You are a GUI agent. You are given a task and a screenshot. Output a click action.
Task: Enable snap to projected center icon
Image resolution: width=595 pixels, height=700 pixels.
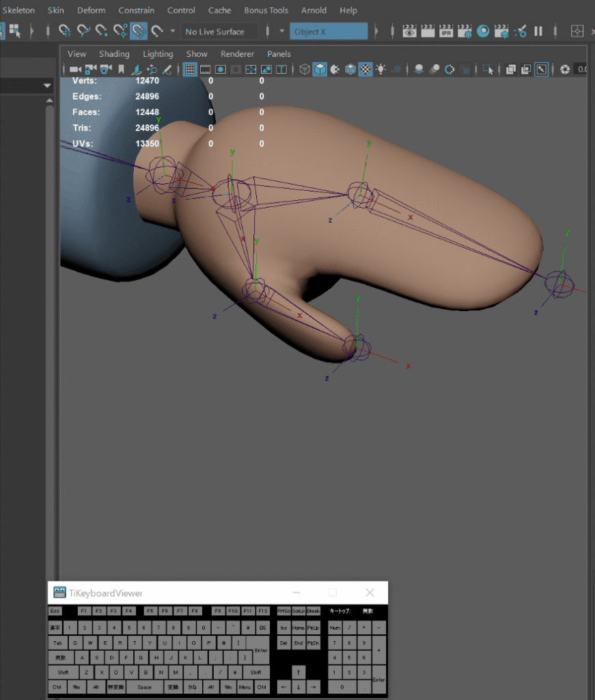(120, 31)
